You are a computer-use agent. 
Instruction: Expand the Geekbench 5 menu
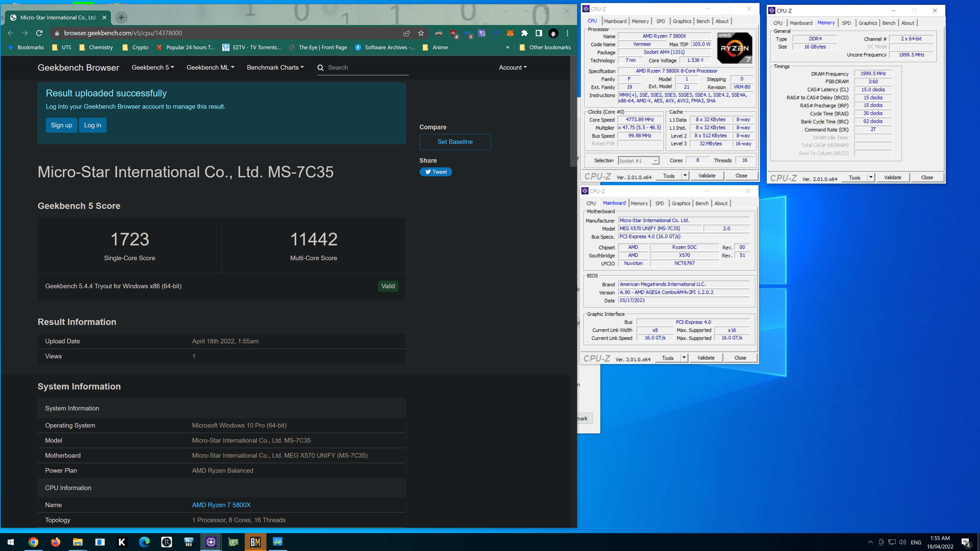(x=153, y=67)
